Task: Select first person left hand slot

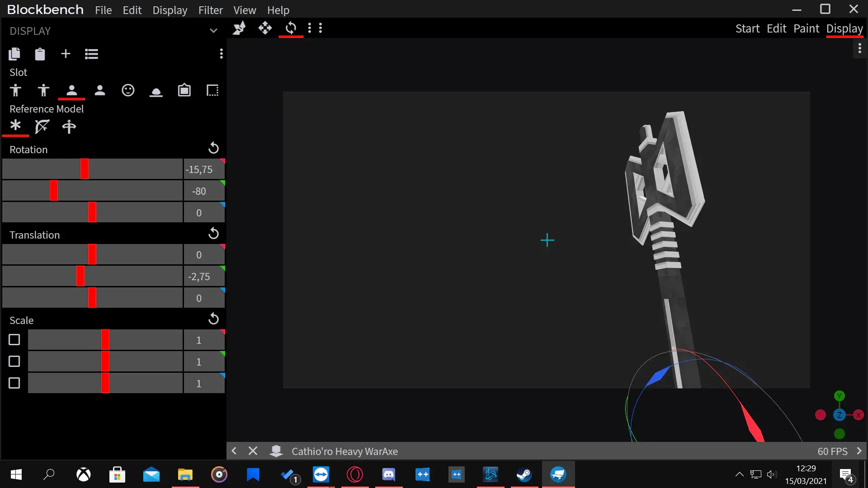Action: click(x=100, y=90)
